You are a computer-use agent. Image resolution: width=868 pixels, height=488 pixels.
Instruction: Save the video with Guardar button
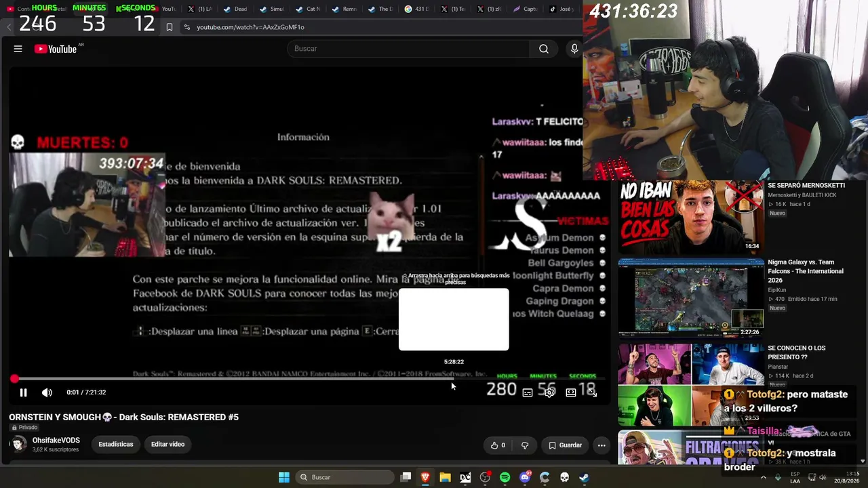pyautogui.click(x=566, y=445)
